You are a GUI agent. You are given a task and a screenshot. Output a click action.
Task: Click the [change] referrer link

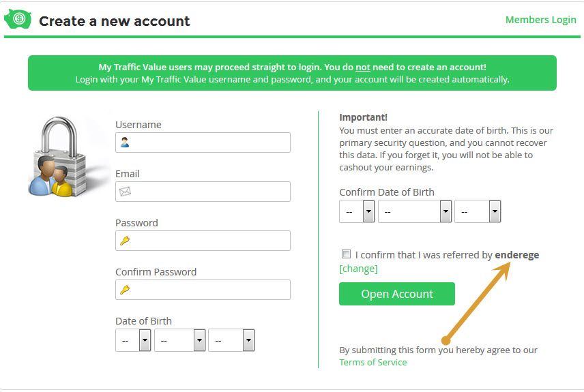coord(358,269)
